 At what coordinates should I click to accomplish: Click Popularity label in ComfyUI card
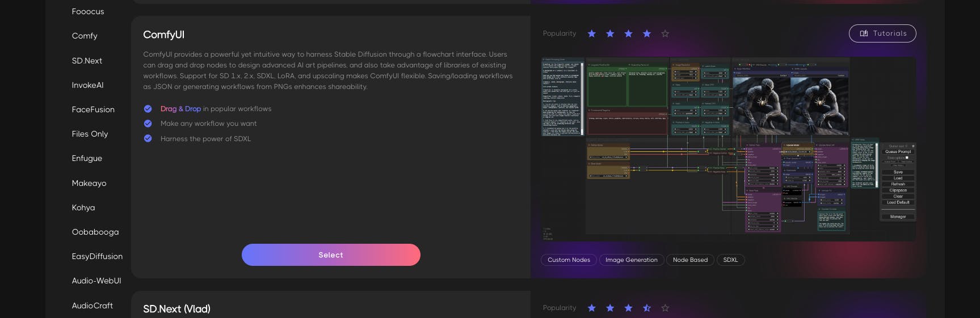pyautogui.click(x=560, y=33)
